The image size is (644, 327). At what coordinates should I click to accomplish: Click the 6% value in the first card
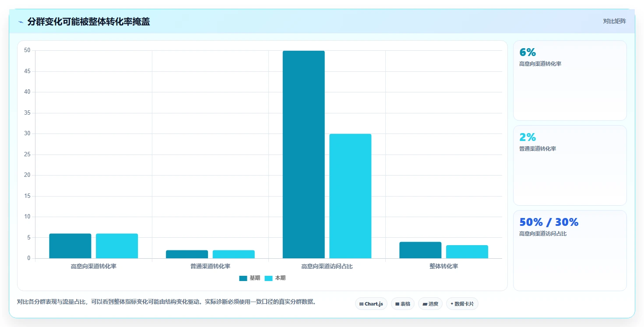[x=528, y=52]
